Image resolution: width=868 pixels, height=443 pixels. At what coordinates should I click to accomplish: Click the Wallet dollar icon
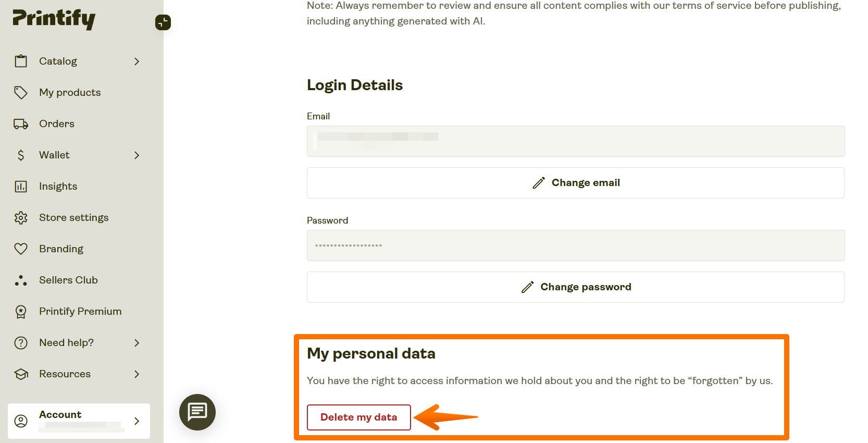[x=21, y=155]
